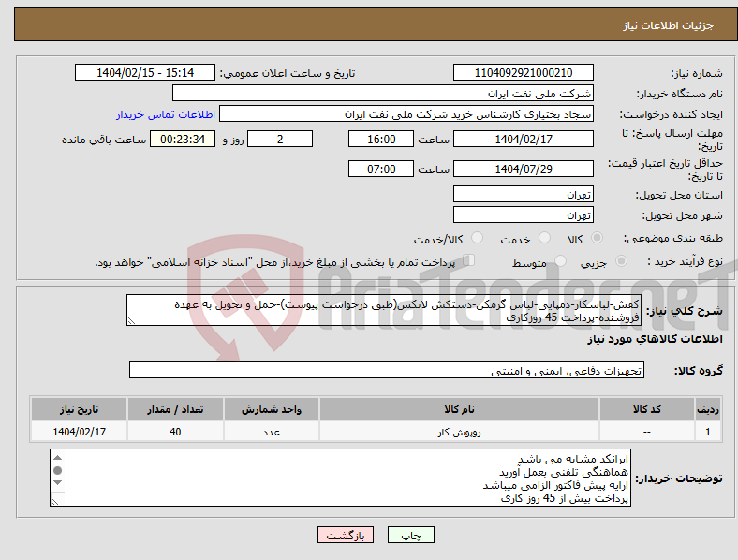Click the تعداد / مقدار column header
This screenshot has width=738, height=560.
pos(175,409)
